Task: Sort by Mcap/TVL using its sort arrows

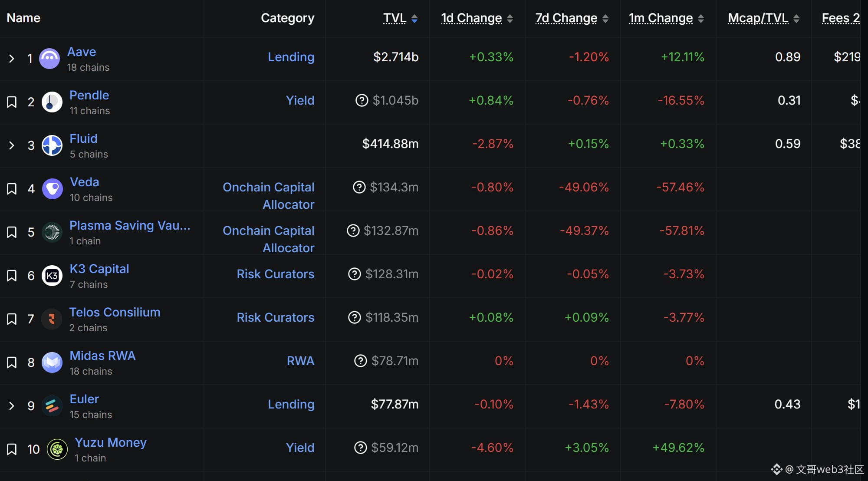Action: [x=796, y=19]
